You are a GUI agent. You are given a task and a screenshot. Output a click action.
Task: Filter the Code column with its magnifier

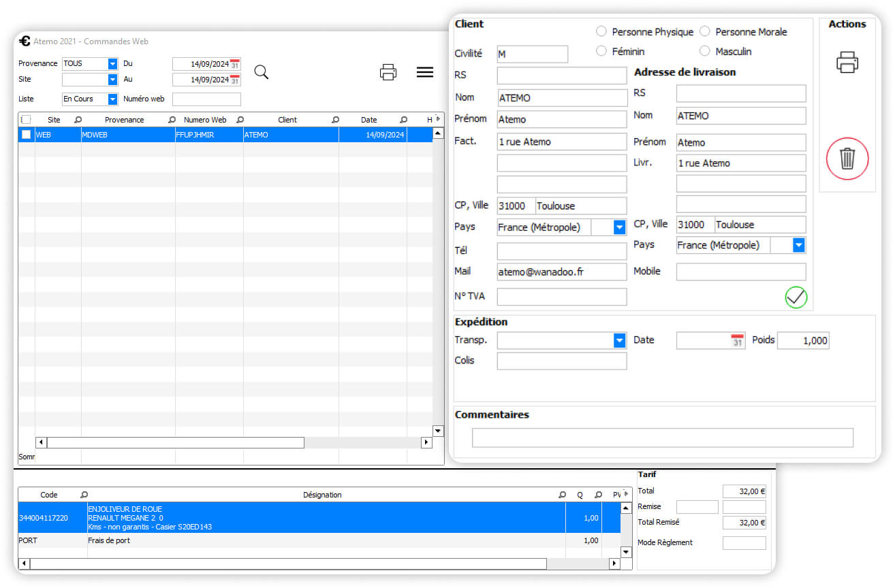84,495
